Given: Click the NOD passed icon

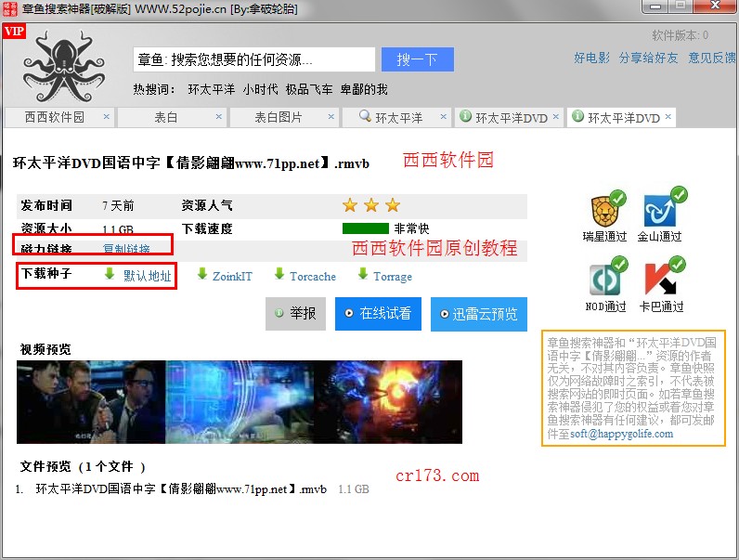Looking at the screenshot, I should (x=608, y=276).
